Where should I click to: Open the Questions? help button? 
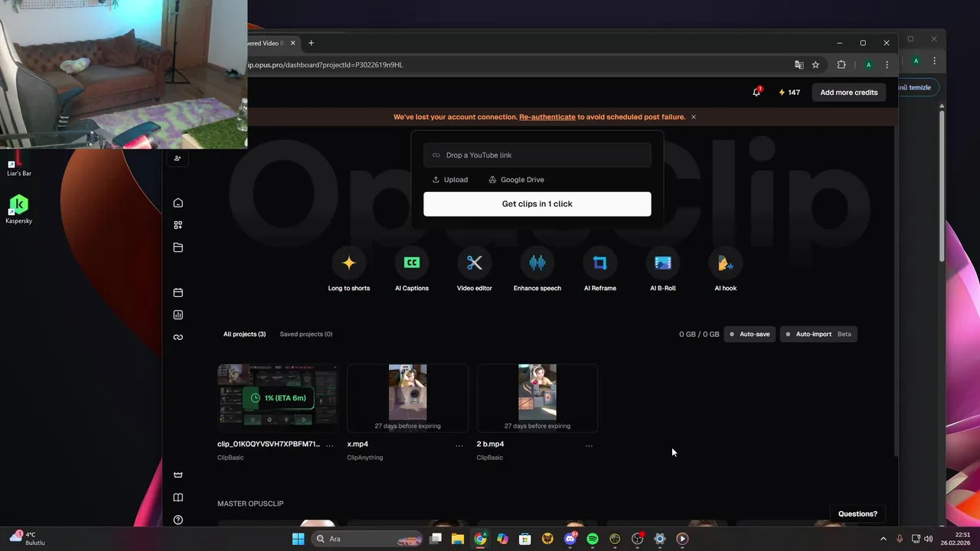tap(857, 514)
